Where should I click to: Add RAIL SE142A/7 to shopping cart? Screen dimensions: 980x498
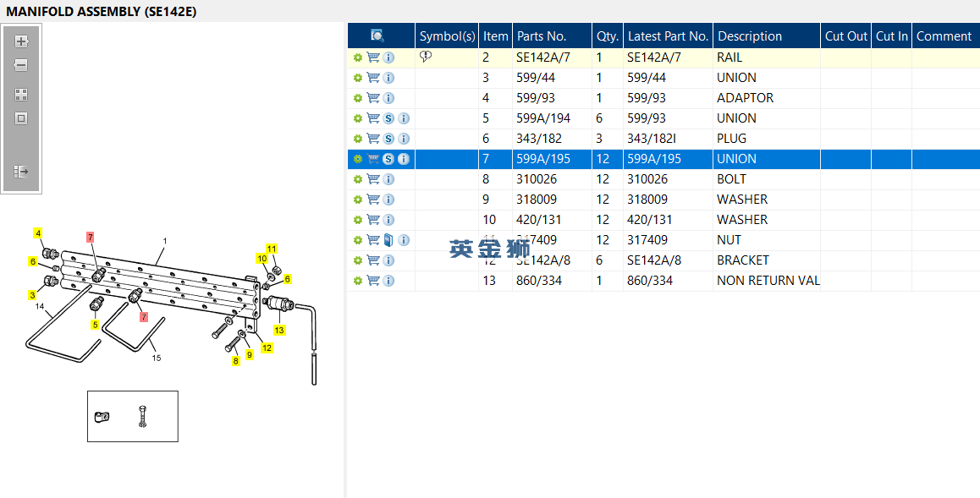[x=373, y=57]
